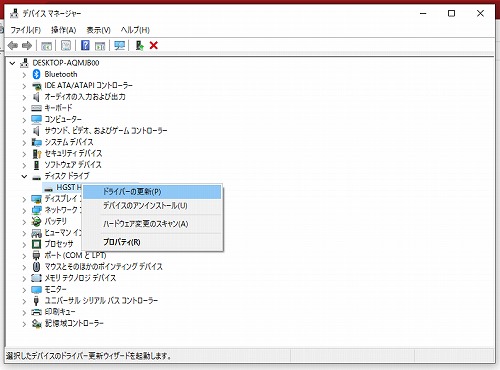The height and width of the screenshot is (370, 500).
Task: Expand the プロセッサ category
Action: (24, 244)
